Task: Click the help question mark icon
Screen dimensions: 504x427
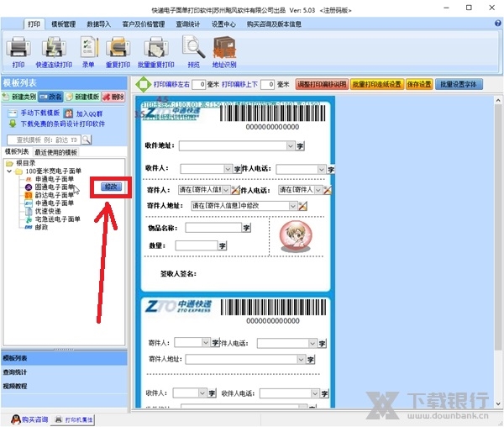Action: tap(497, 24)
